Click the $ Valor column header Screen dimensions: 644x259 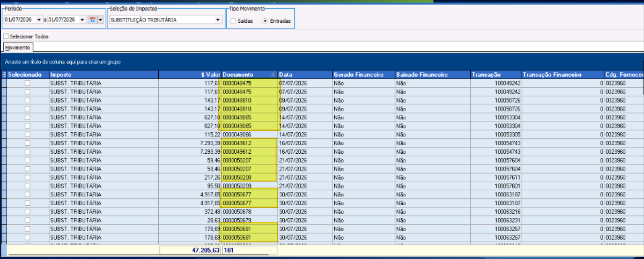coord(190,75)
